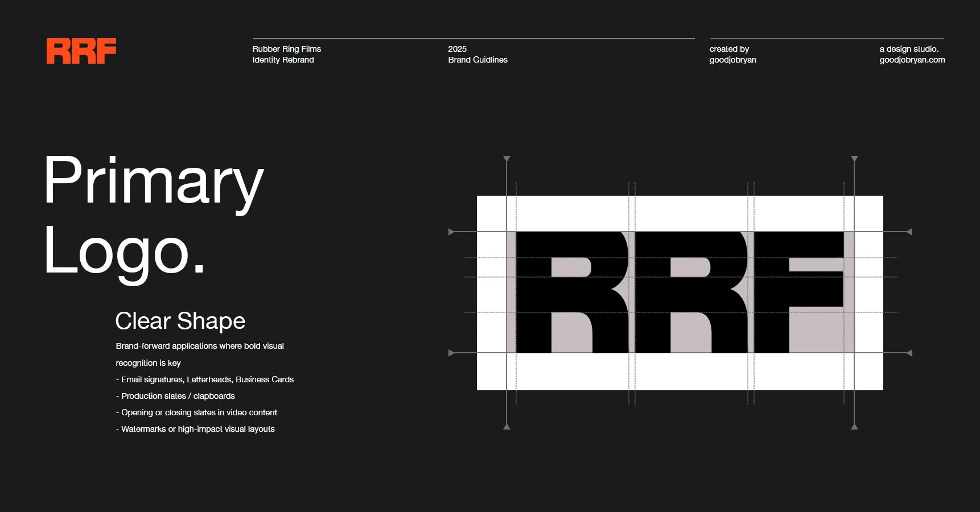Select the "Email signatures, Letterheads, Business Cards" line

tap(205, 379)
